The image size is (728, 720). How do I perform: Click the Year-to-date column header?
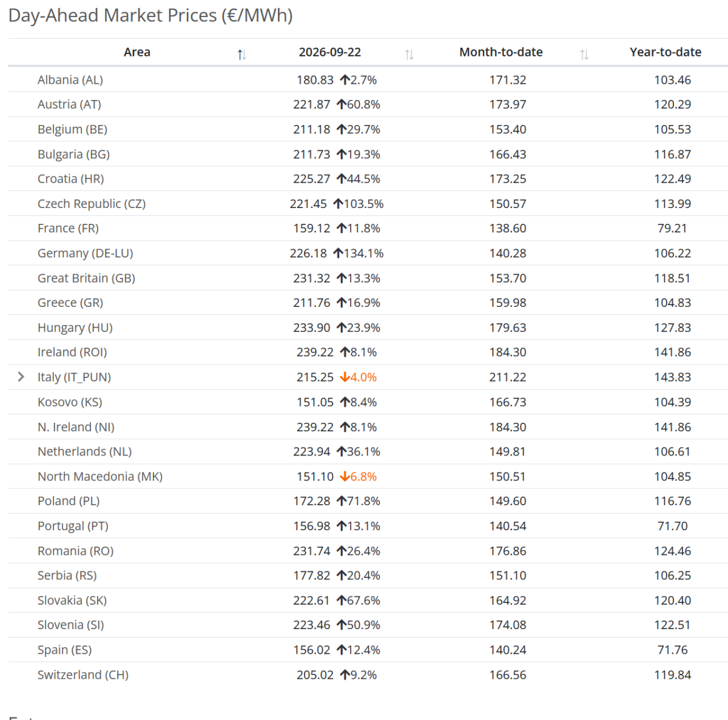click(666, 52)
